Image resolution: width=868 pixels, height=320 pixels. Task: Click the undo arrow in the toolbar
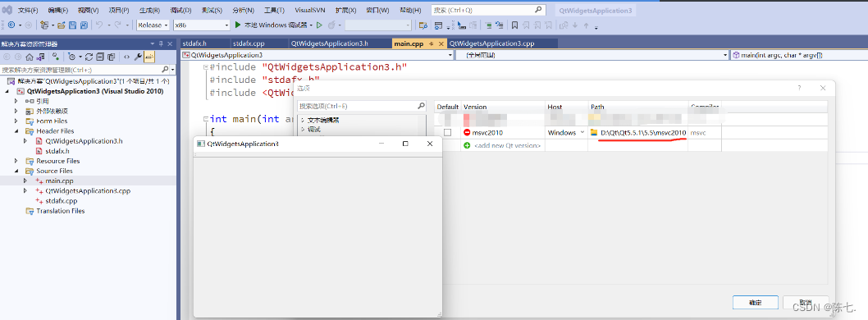tap(99, 25)
